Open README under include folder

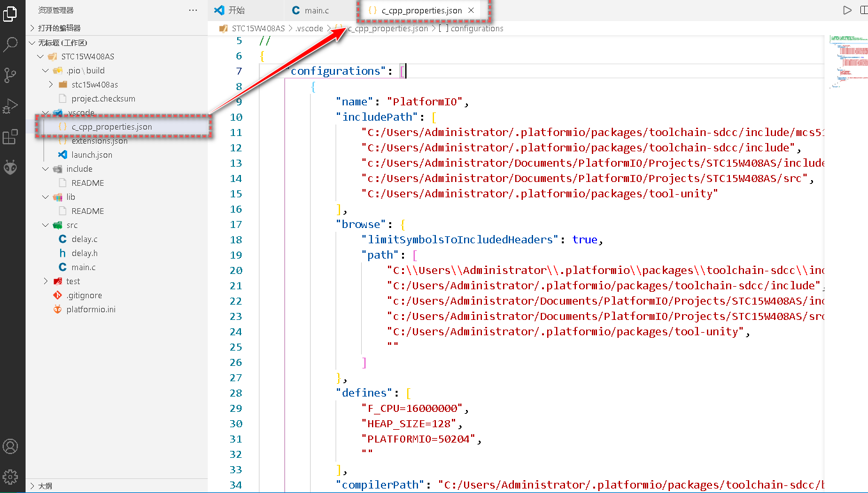(116, 183)
